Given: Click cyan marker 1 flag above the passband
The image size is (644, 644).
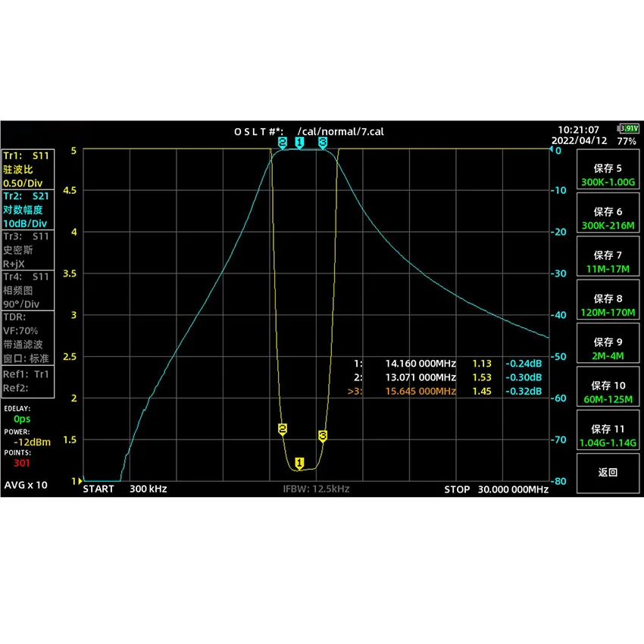Looking at the screenshot, I should point(299,142).
